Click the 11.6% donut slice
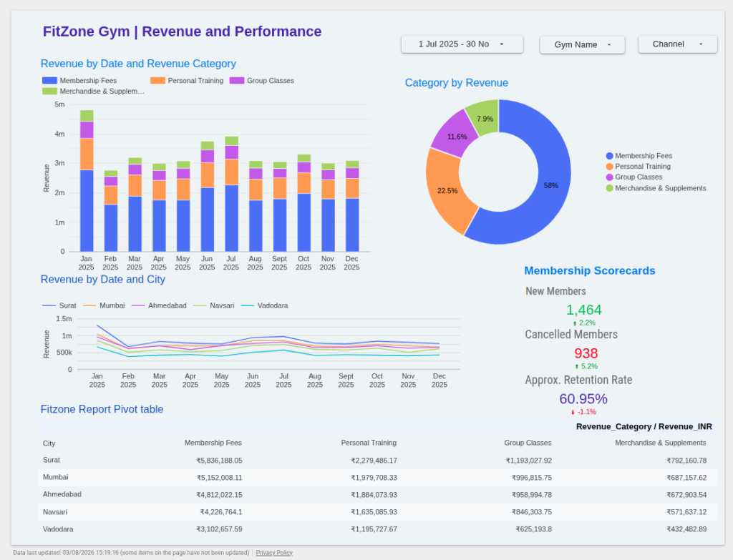The image size is (733, 560). coord(456,137)
